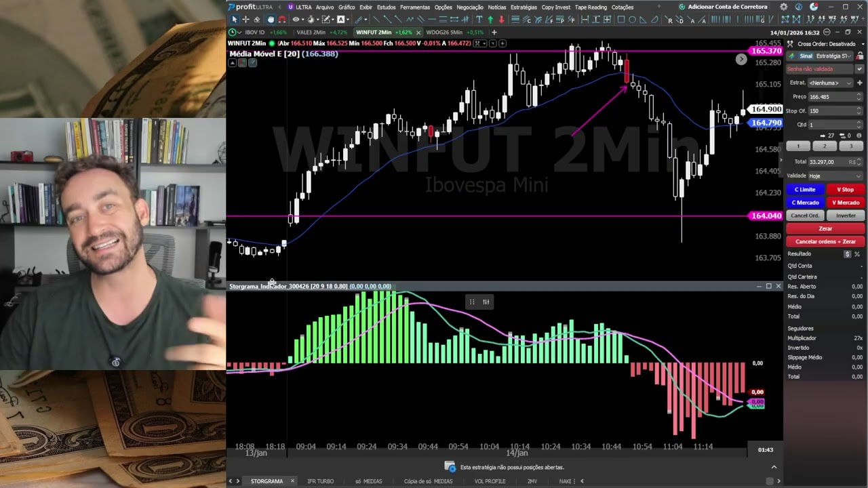Select quantity preset 2 button
This screenshot has height=488, width=868.
coord(825,146)
